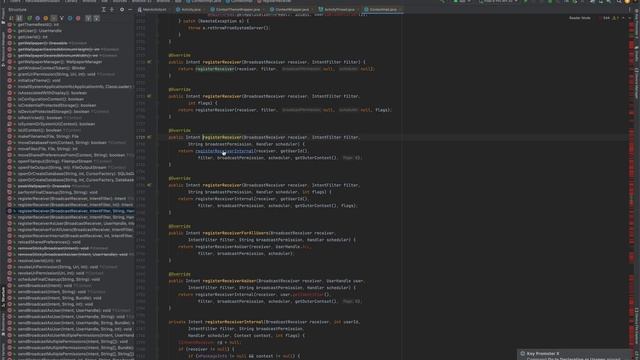Toggle the orange Show Fields filter icon
Image resolution: width=640 pixels, height=360 pixels.
click(x=46, y=18)
